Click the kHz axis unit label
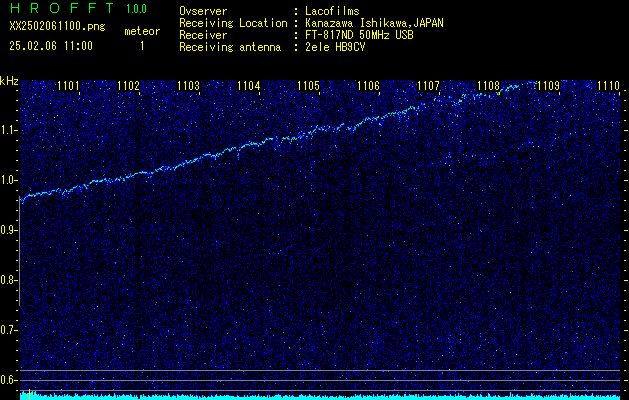This screenshot has width=629, height=400. click(9, 81)
